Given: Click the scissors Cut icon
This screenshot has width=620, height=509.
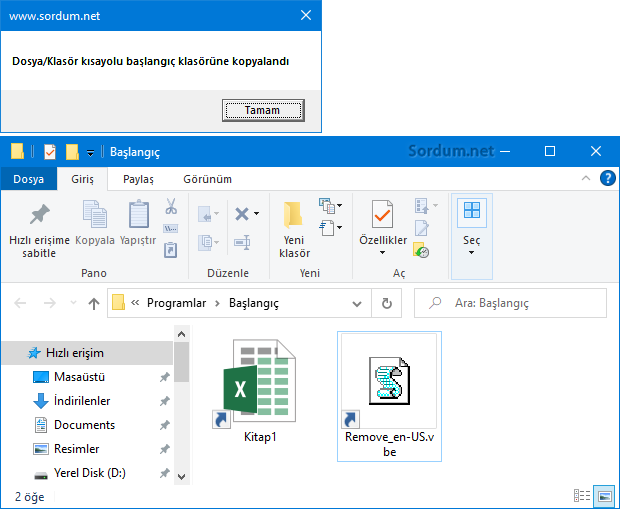Looking at the screenshot, I should 171,206.
